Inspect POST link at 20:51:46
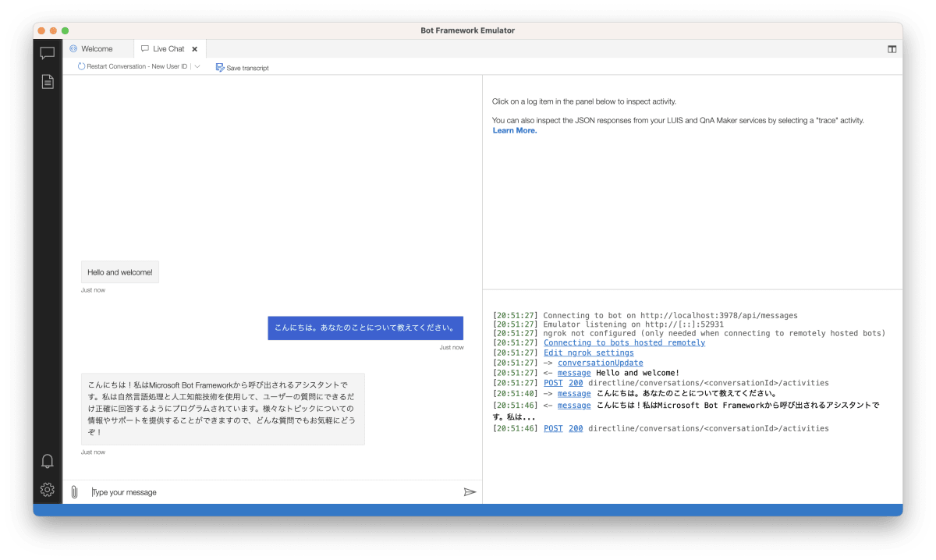The width and height of the screenshot is (936, 560). pyautogui.click(x=553, y=429)
